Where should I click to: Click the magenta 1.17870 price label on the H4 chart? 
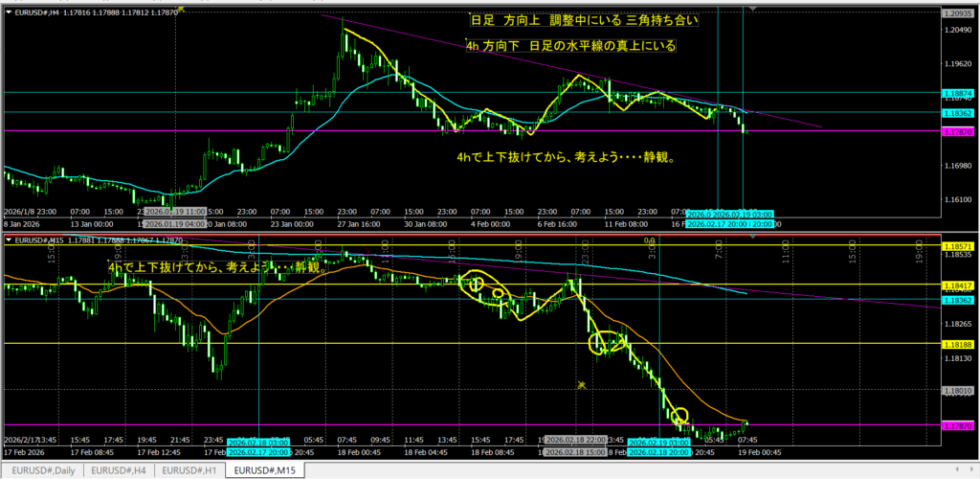click(x=958, y=131)
